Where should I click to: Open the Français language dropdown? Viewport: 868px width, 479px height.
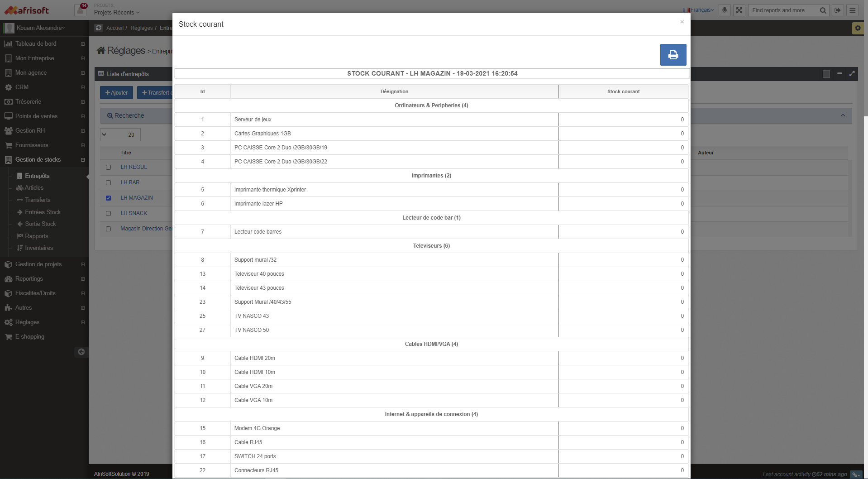(x=699, y=10)
